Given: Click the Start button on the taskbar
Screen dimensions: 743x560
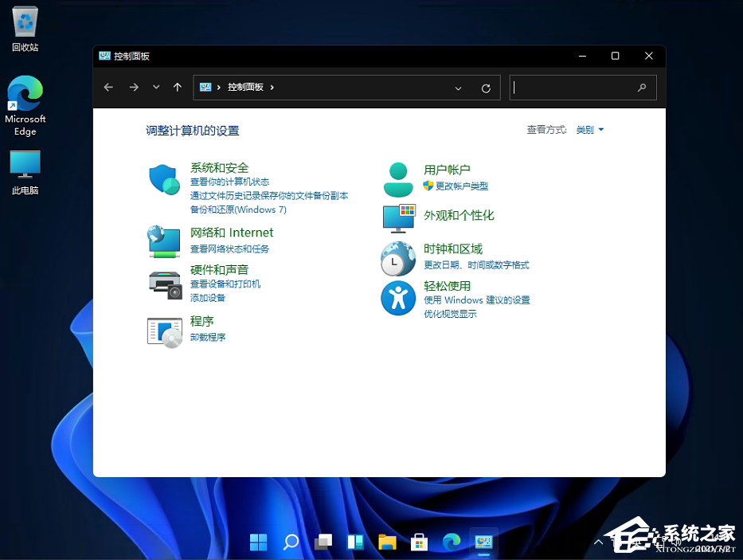Looking at the screenshot, I should pyautogui.click(x=258, y=541).
